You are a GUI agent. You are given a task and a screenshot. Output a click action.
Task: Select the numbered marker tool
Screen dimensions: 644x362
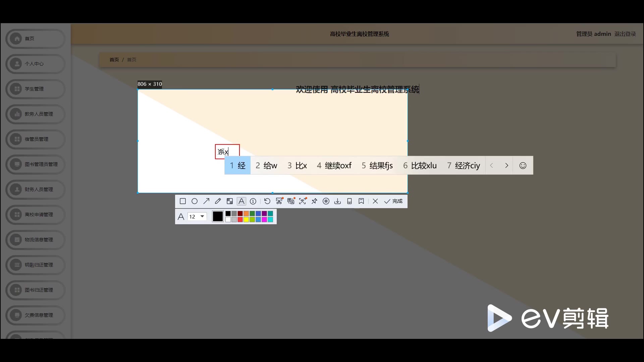(253, 201)
